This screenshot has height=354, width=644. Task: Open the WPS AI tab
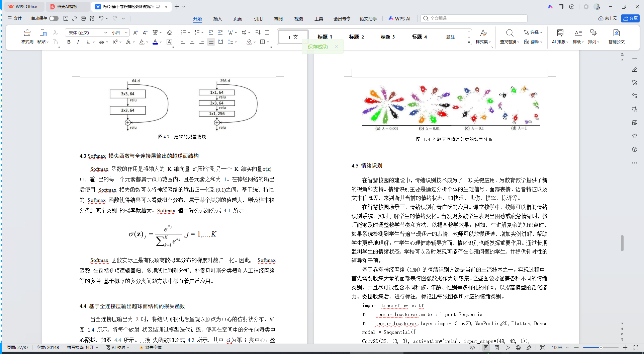pos(399,19)
